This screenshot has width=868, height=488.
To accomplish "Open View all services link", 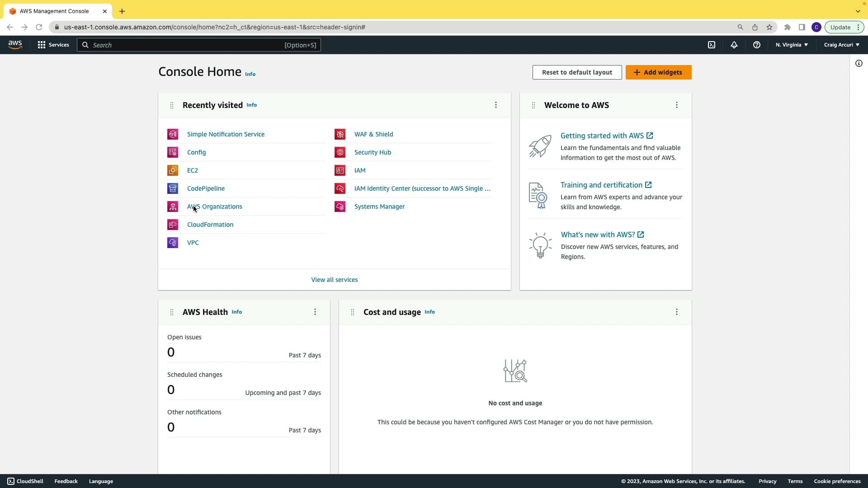I will click(x=334, y=280).
